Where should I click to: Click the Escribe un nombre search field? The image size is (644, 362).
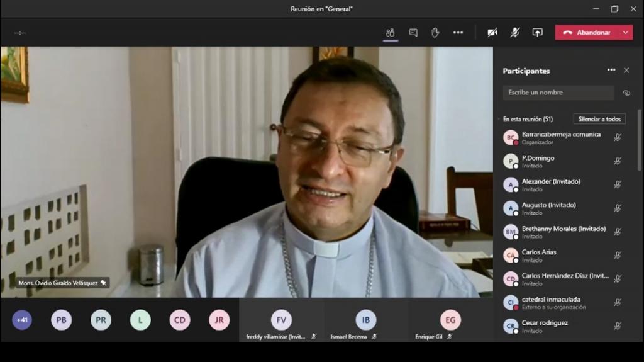[x=558, y=93]
